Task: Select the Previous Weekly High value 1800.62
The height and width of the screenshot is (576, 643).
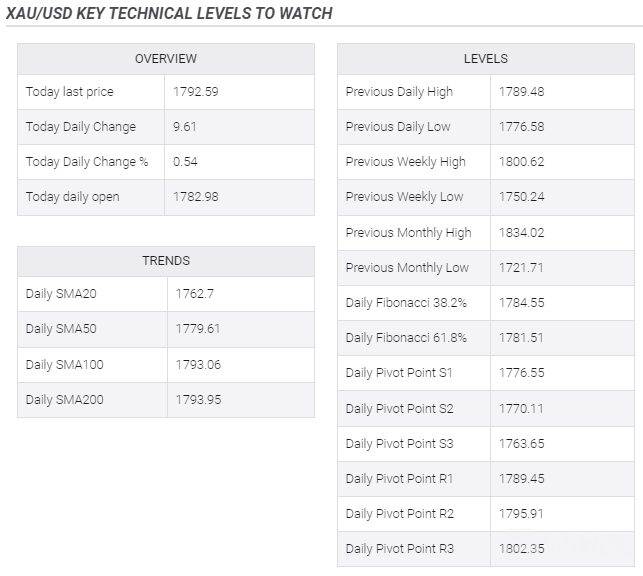Action: [521, 162]
